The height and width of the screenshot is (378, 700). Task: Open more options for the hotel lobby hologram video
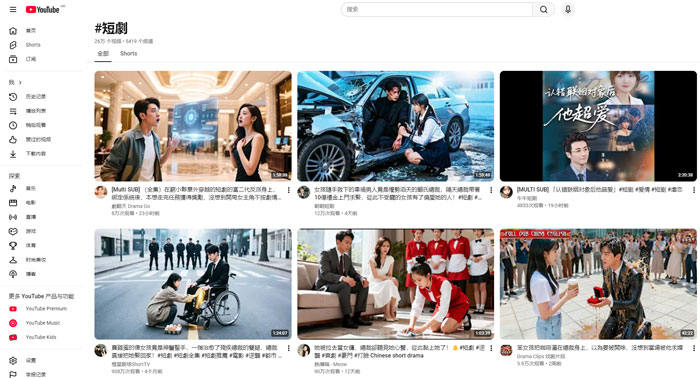[x=288, y=190]
